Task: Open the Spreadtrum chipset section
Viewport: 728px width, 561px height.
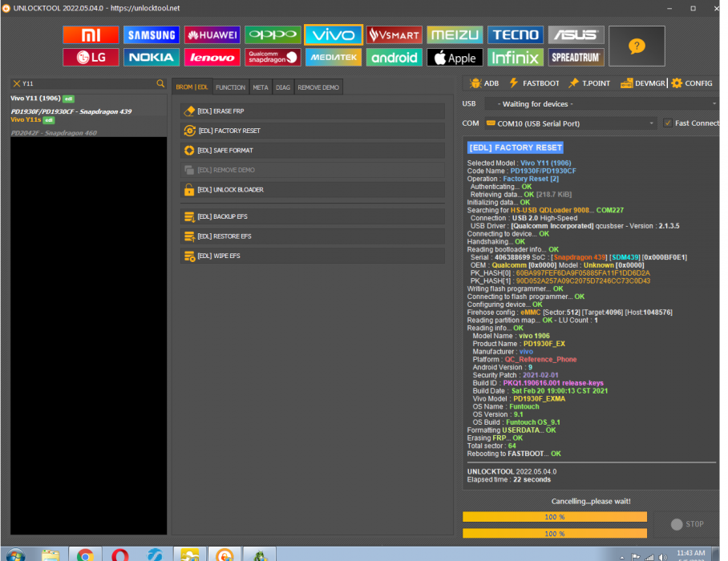Action: coord(576,58)
